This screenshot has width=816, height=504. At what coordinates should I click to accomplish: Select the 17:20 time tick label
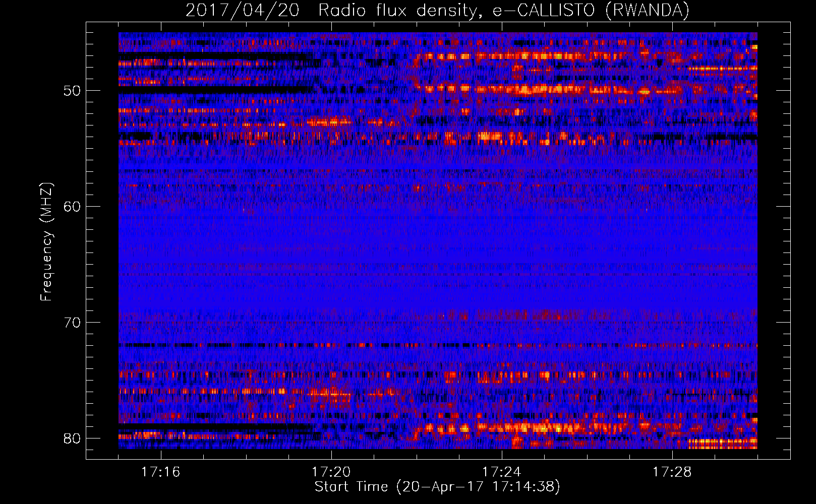[331, 472]
